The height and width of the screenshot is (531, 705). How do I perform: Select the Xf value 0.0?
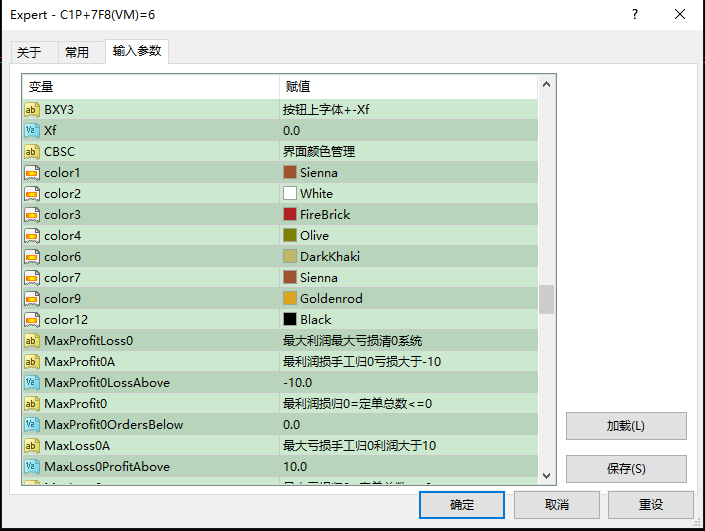(291, 131)
